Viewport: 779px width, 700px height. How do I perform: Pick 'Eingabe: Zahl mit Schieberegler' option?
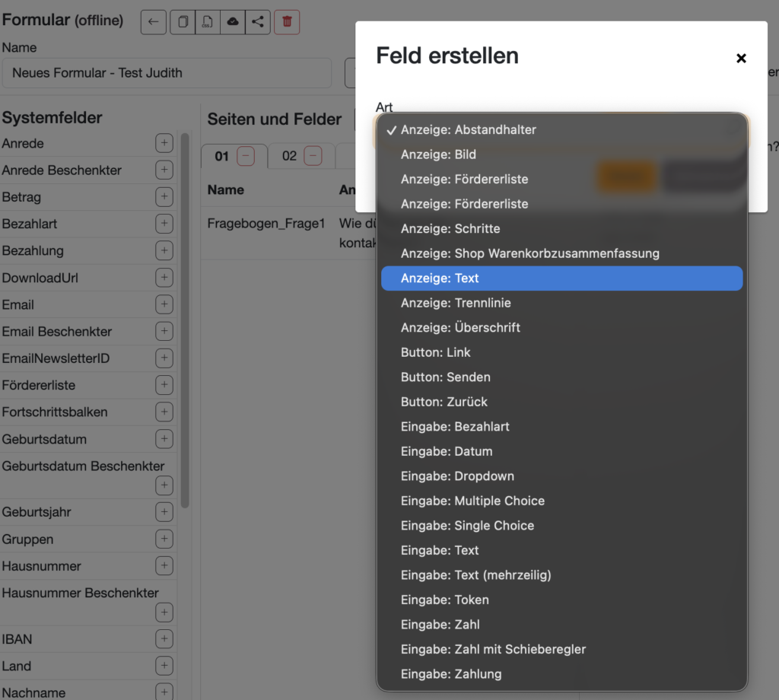[561, 649]
